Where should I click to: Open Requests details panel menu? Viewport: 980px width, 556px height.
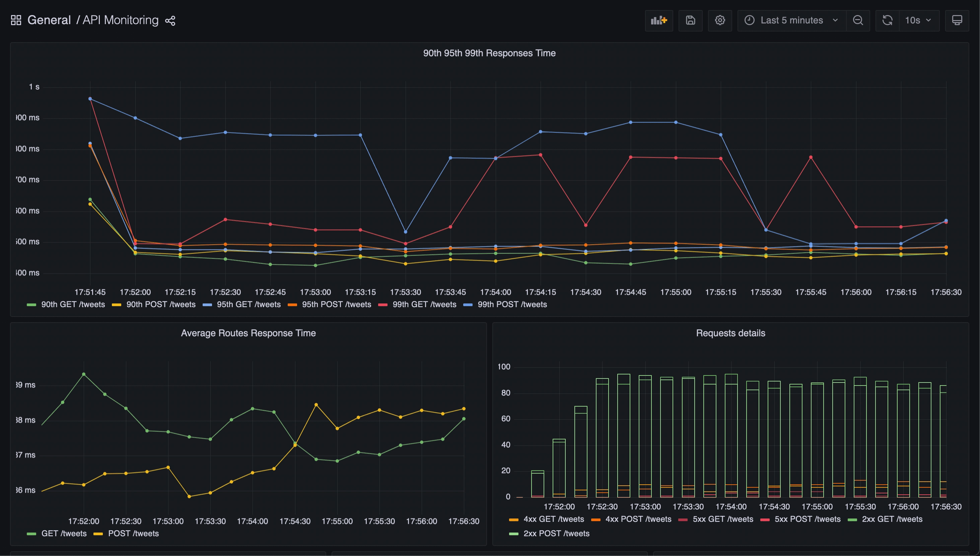pyautogui.click(x=730, y=333)
